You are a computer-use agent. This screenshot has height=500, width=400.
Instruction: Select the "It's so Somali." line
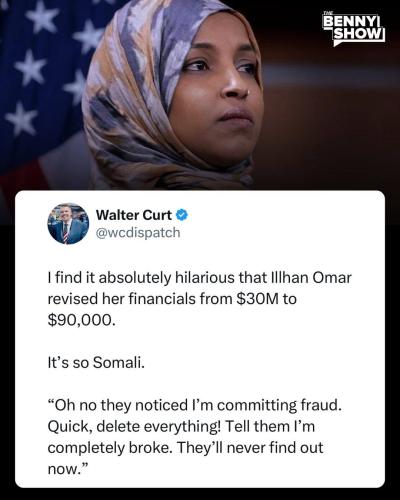[96, 363]
